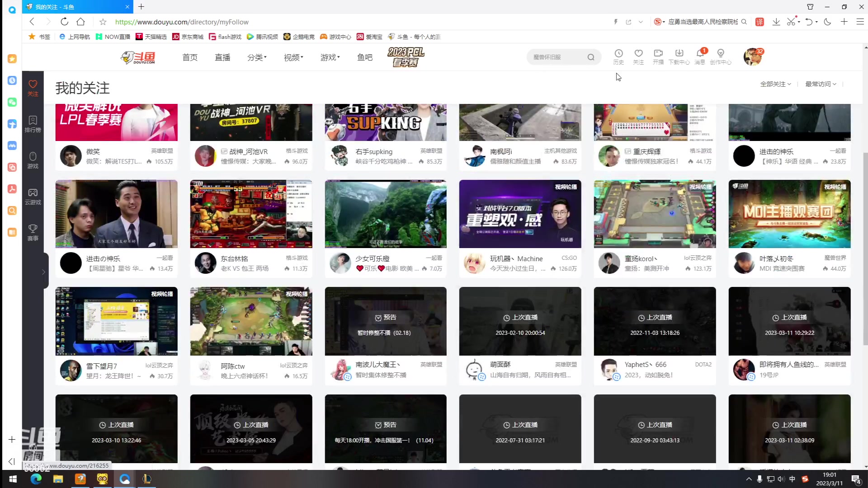Expand the 游戏 navigation dropdown

coord(330,57)
